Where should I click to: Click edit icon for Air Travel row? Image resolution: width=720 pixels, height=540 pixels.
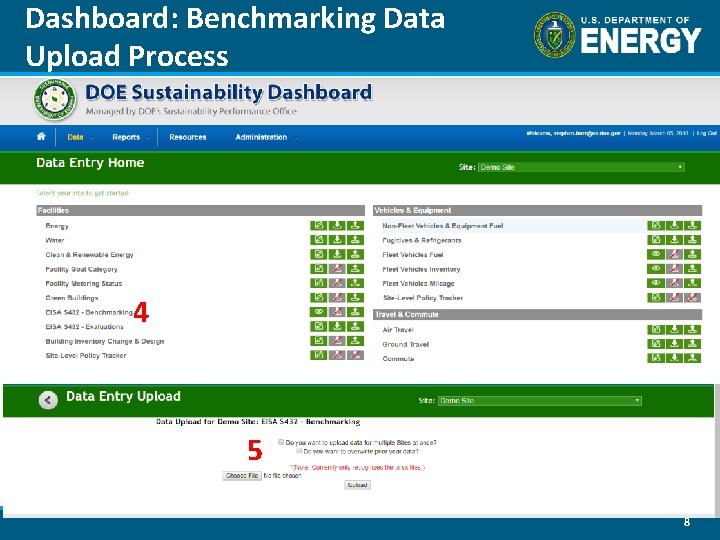656,329
